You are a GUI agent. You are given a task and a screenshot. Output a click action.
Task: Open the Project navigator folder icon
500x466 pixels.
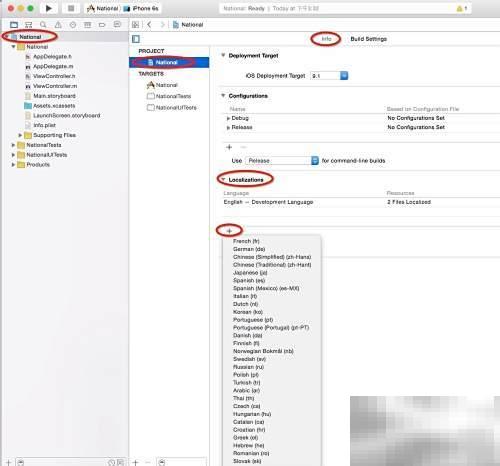coord(14,25)
